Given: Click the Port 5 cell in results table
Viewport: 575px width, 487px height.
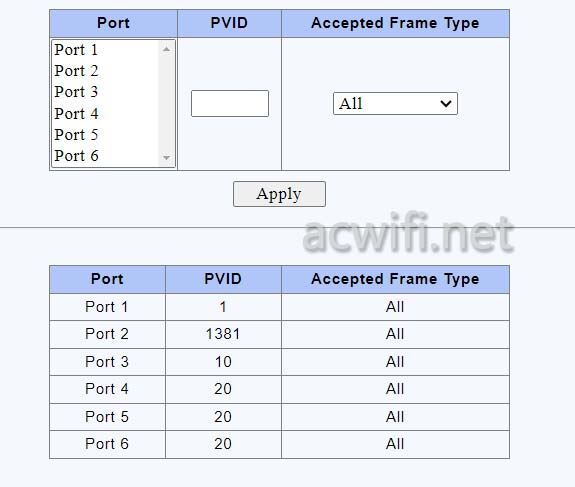Looking at the screenshot, I should [x=107, y=417].
